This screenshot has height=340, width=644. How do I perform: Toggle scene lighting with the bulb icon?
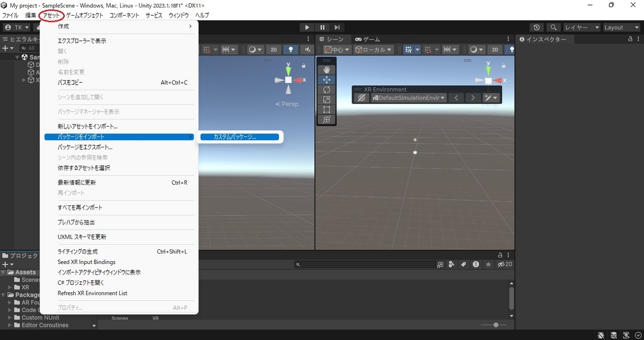pyautogui.click(x=290, y=49)
